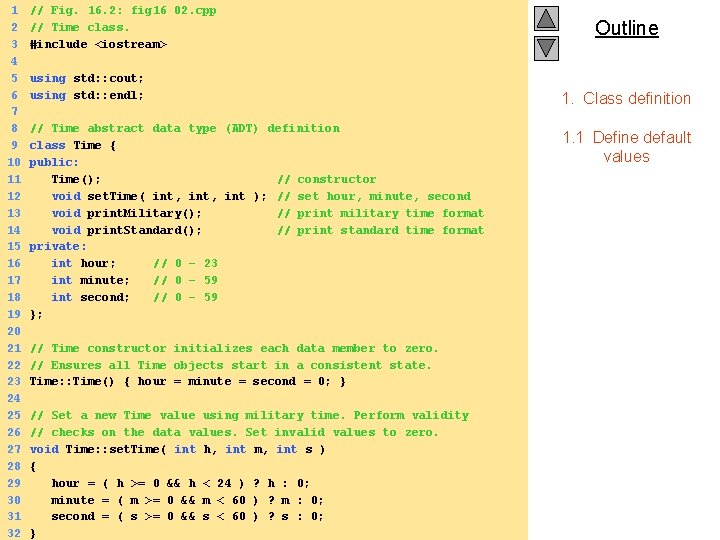Click '// set hour, minute, second' comment
The height and width of the screenshot is (540, 720).
374,196
